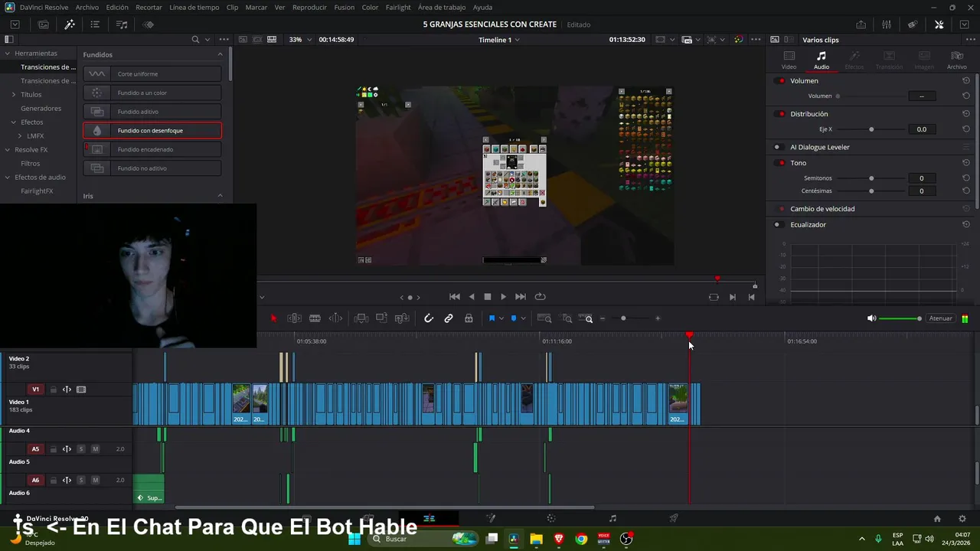Adjust the Eje X pan slider
980x551 pixels.
871,129
